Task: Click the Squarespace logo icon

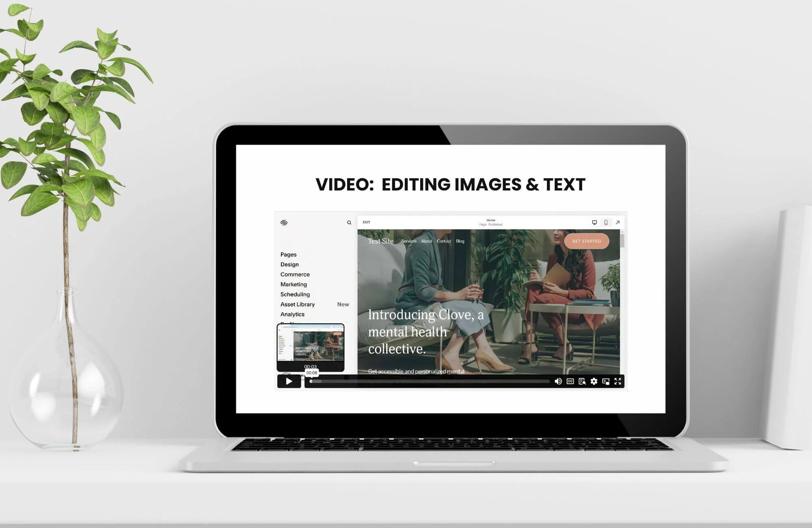Action: tap(284, 223)
